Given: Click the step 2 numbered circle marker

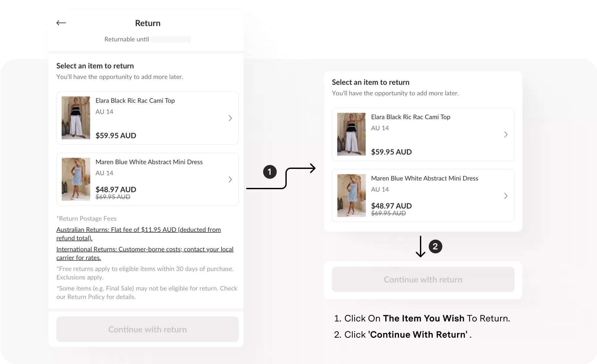Looking at the screenshot, I should point(435,246).
